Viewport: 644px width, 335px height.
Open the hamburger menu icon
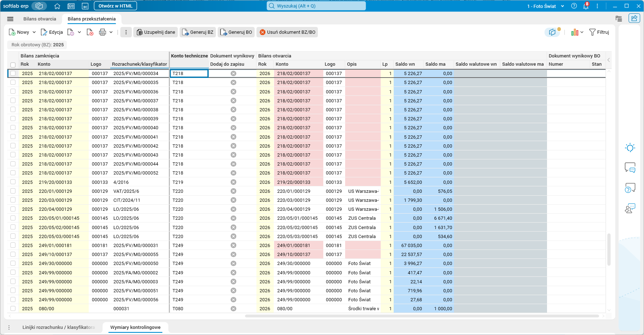click(10, 19)
